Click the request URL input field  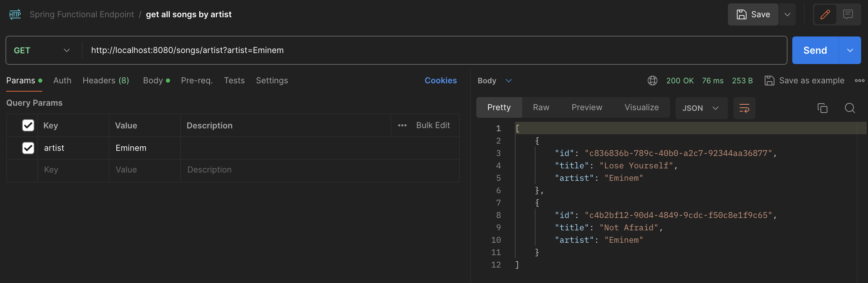[413, 50]
